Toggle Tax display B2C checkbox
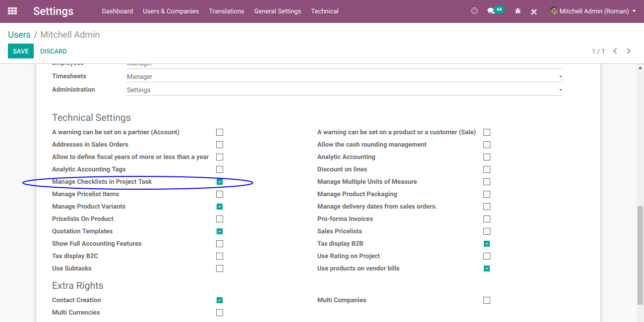This screenshot has width=644, height=322. click(x=220, y=256)
